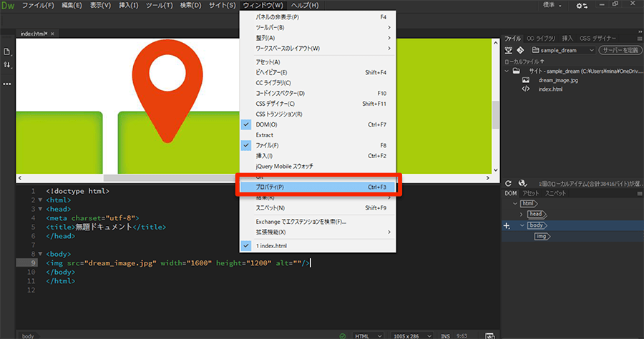Open the sample_dream site dropdown
This screenshot has width=644, height=339.
coord(562,50)
